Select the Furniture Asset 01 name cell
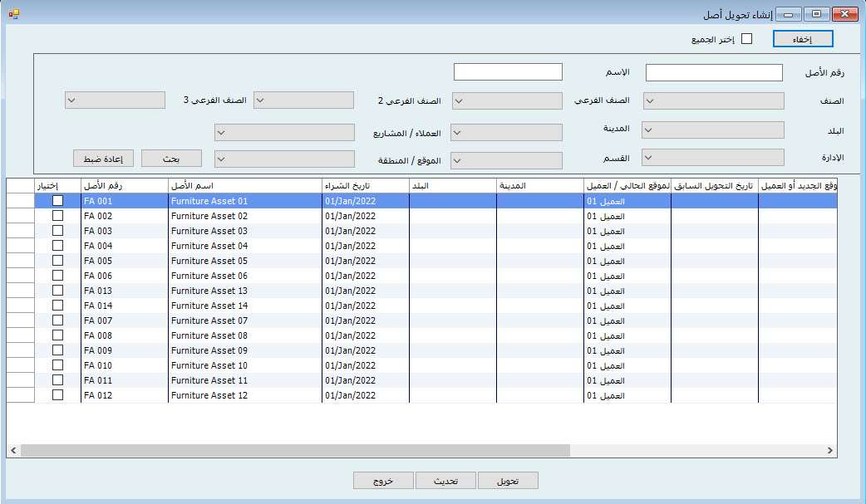 pos(244,201)
